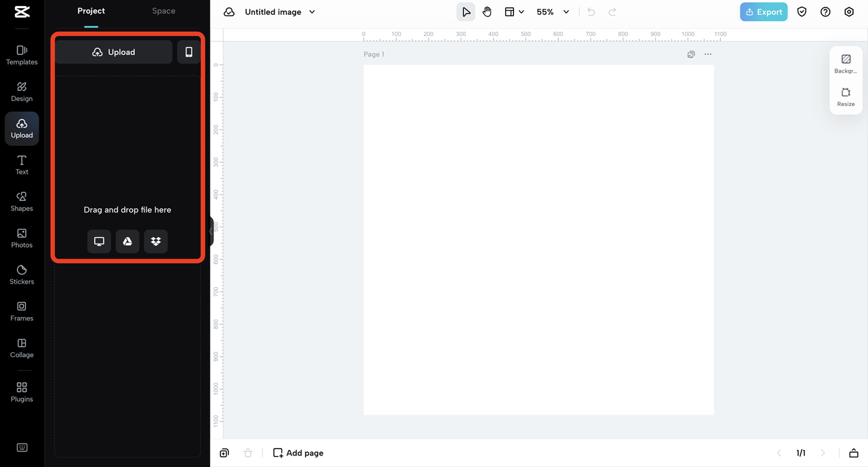Viewport: 868px width, 467px height.
Task: Switch to the Project tab
Action: [91, 11]
